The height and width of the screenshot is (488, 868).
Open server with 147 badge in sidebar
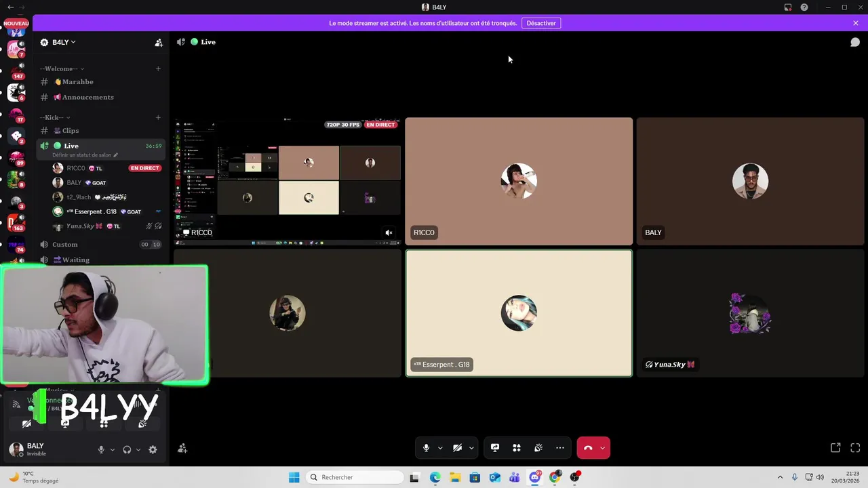pos(16,70)
